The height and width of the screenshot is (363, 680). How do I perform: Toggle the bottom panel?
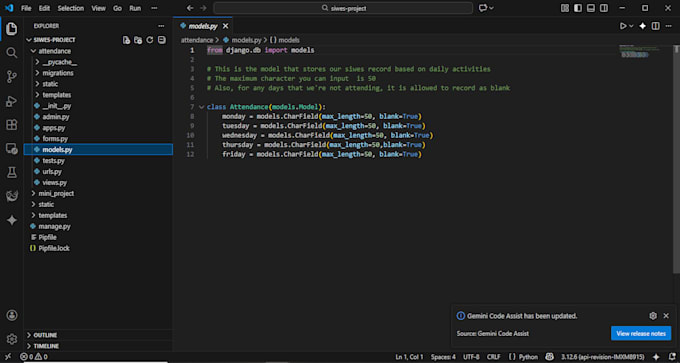tap(591, 8)
